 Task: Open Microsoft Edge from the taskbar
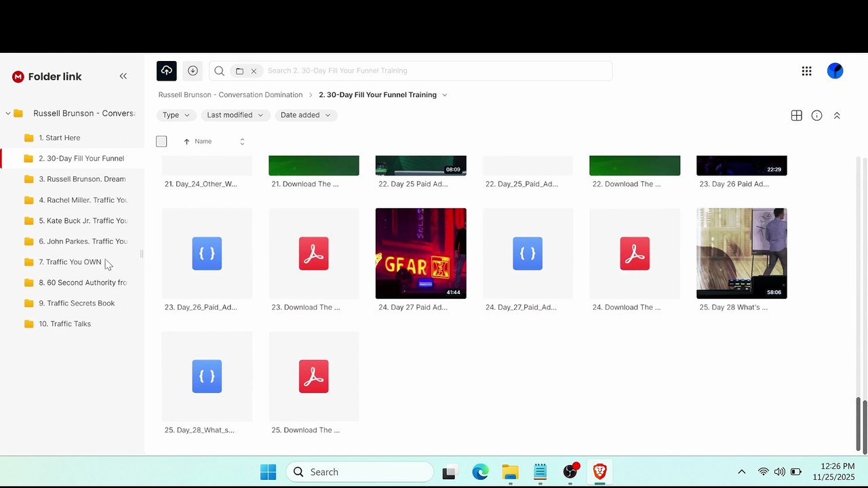point(480,472)
